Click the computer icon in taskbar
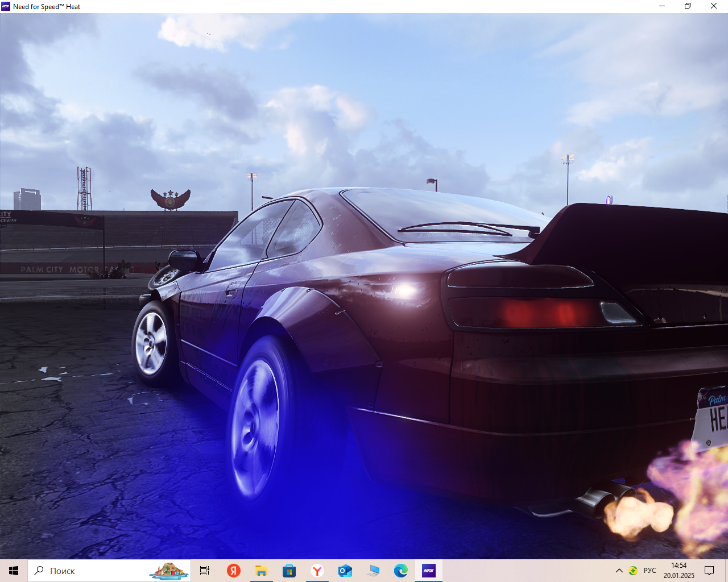Image resolution: width=728 pixels, height=582 pixels. (373, 571)
